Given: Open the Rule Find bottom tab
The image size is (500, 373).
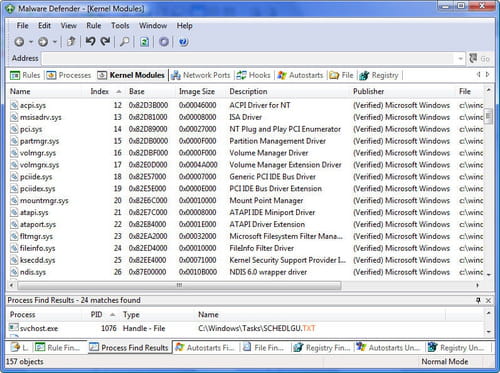Looking at the screenshot, I should 58,348.
